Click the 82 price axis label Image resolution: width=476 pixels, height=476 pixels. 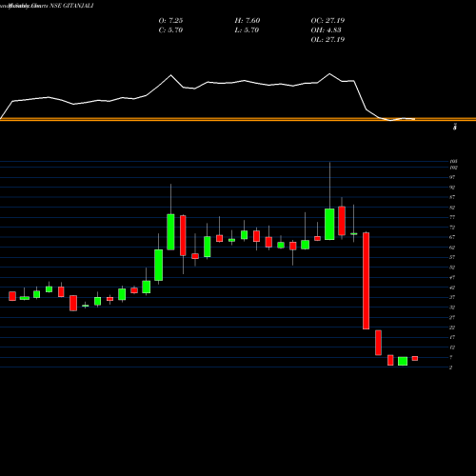[x=452, y=208]
